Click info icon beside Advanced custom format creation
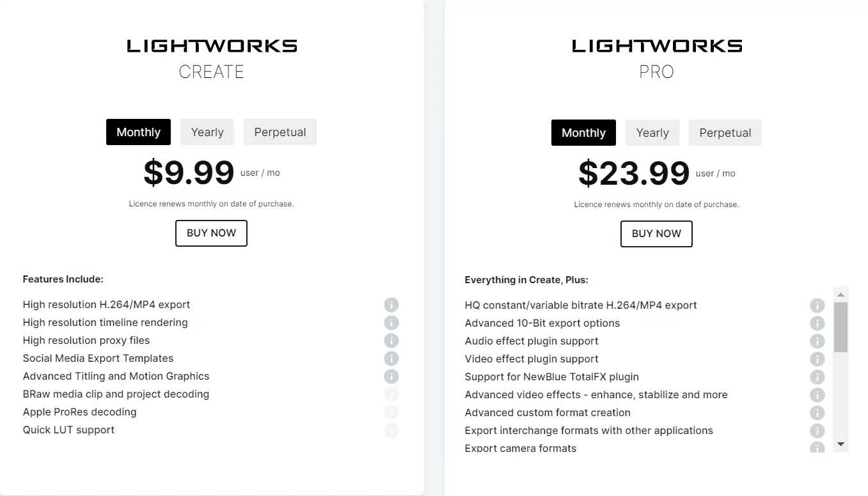Image resolution: width=868 pixels, height=496 pixels. click(817, 413)
